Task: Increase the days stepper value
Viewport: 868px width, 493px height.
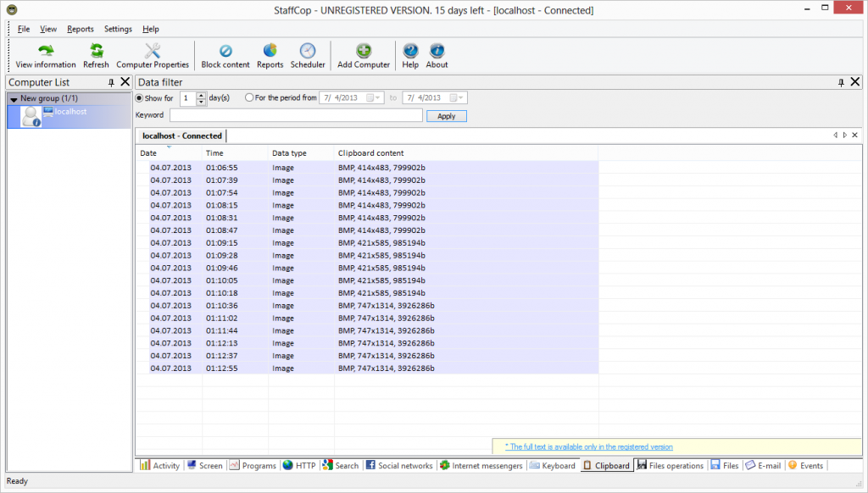Action: (201, 95)
